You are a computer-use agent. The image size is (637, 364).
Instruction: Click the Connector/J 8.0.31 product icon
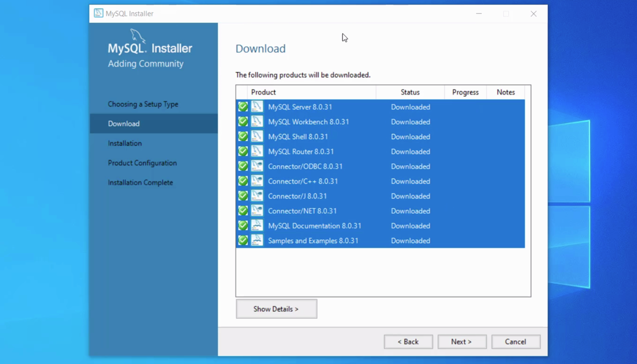click(257, 196)
